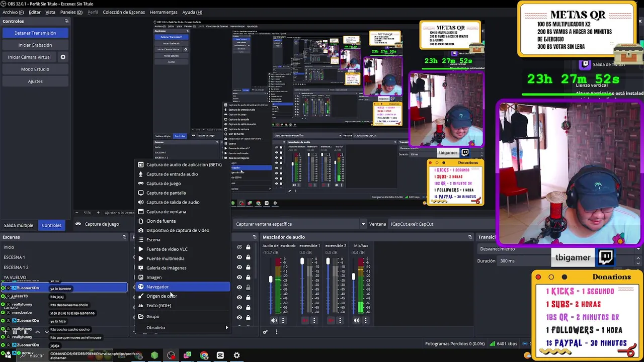Switch to the Controles tab
644x362 pixels.
(51, 225)
